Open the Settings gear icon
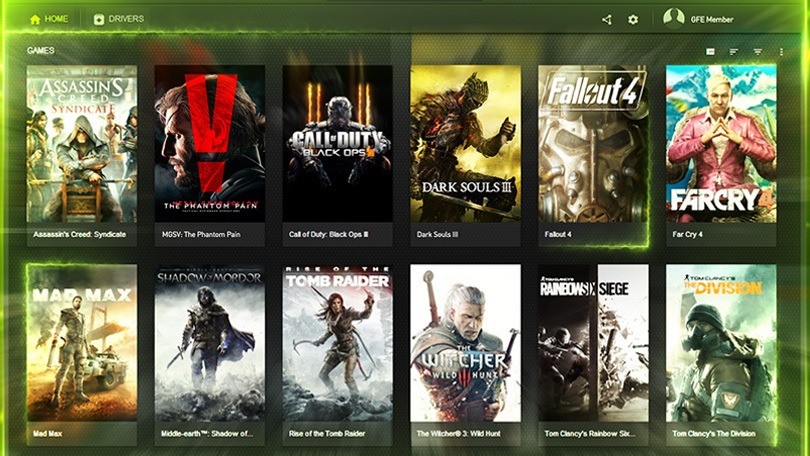 pos(633,19)
